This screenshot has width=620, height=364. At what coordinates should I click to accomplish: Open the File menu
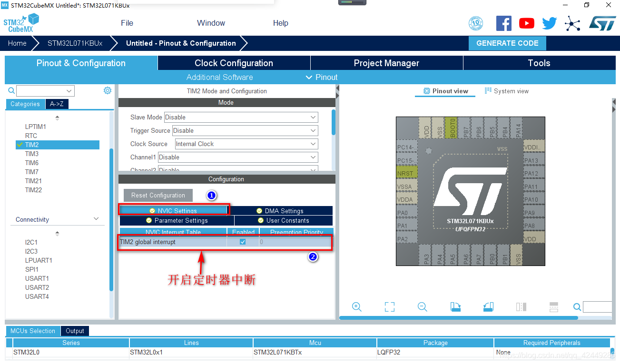point(127,23)
